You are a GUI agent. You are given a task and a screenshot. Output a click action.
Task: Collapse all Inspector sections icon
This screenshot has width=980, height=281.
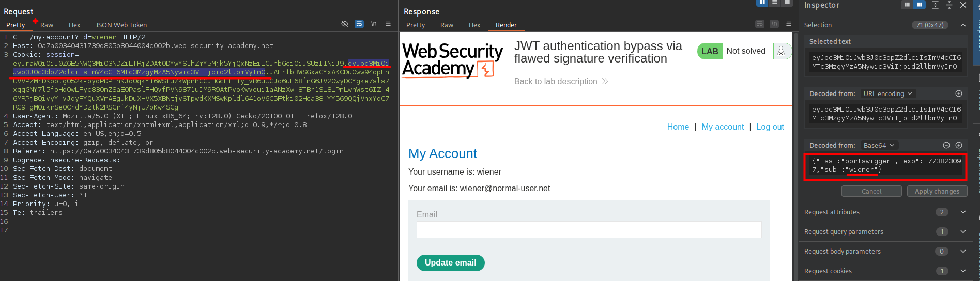point(949,5)
